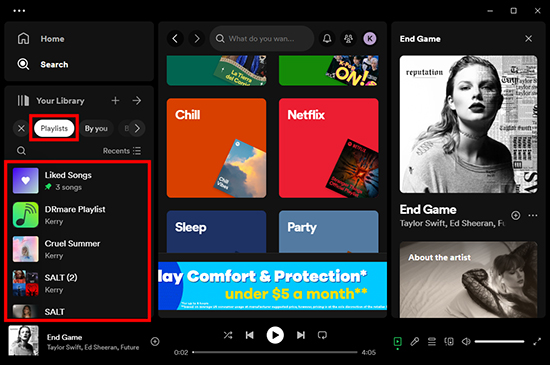
Task: Search within Your Library
Action: pos(21,151)
